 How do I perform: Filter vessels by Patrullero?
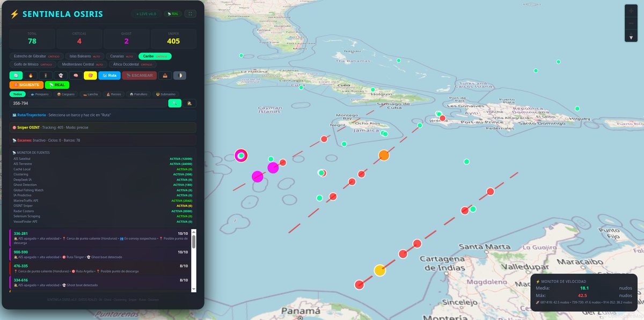139,94
